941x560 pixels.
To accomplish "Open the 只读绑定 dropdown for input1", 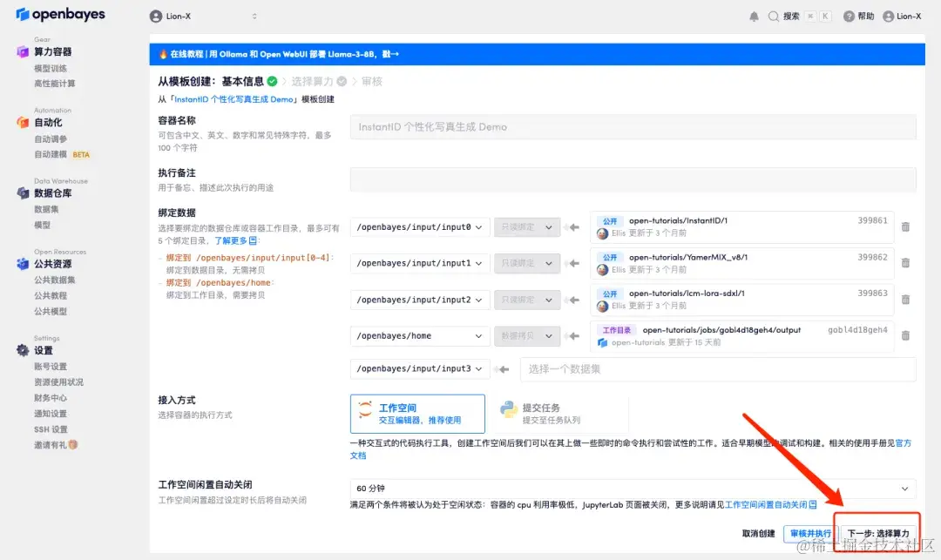I will pos(527,263).
